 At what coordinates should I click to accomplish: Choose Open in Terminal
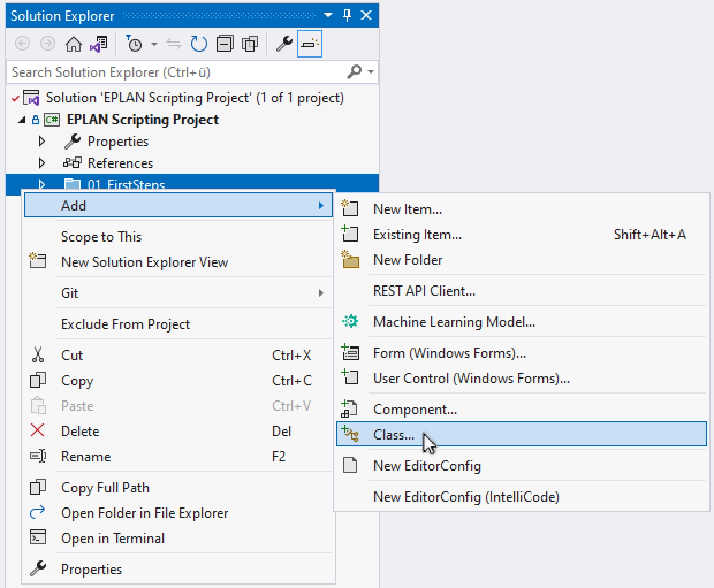tap(178, 538)
